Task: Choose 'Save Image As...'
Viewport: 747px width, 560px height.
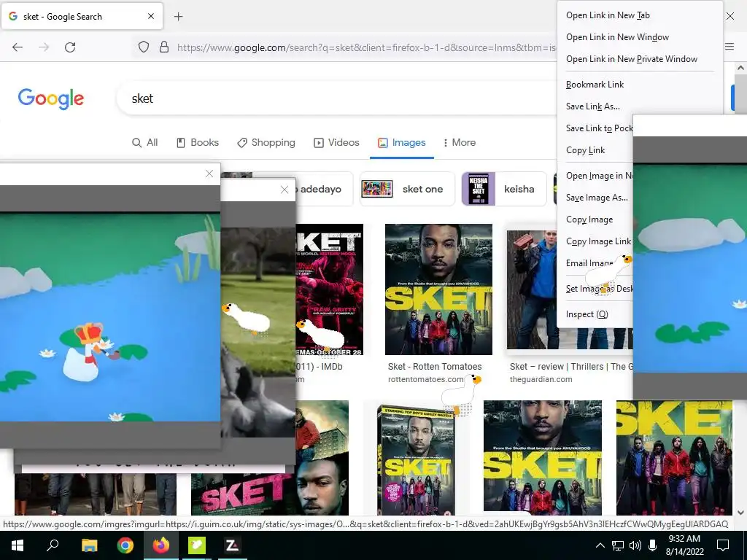Action: pyautogui.click(x=596, y=198)
